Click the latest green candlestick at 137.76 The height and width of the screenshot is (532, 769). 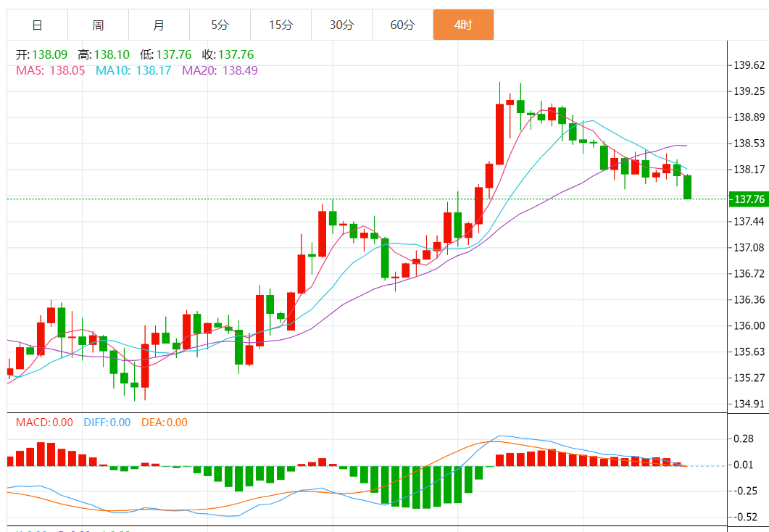tap(688, 187)
